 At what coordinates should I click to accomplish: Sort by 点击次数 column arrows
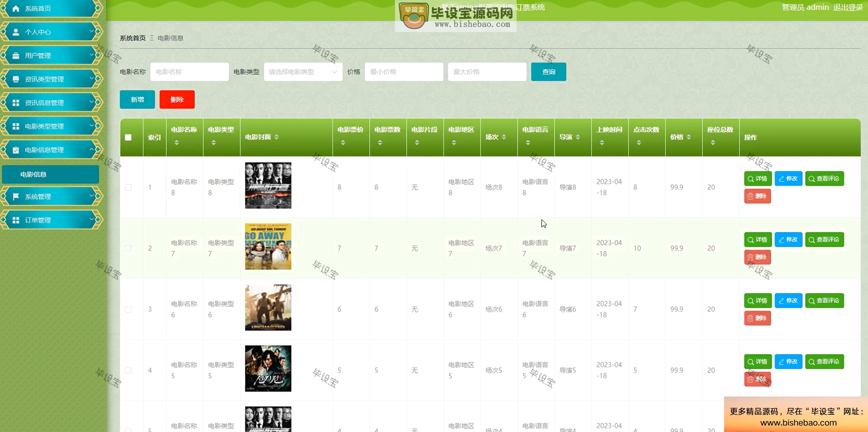639,143
